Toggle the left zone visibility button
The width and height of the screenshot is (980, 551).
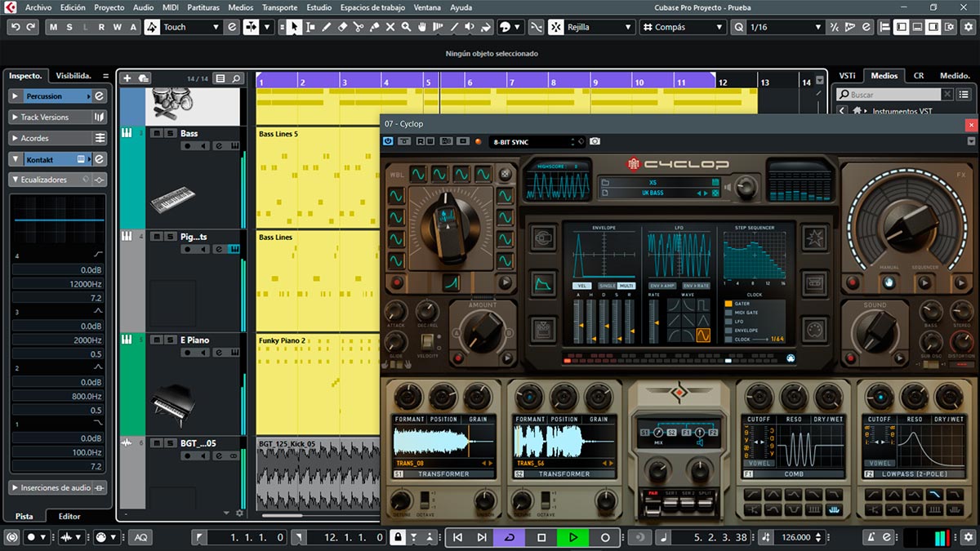point(901,27)
